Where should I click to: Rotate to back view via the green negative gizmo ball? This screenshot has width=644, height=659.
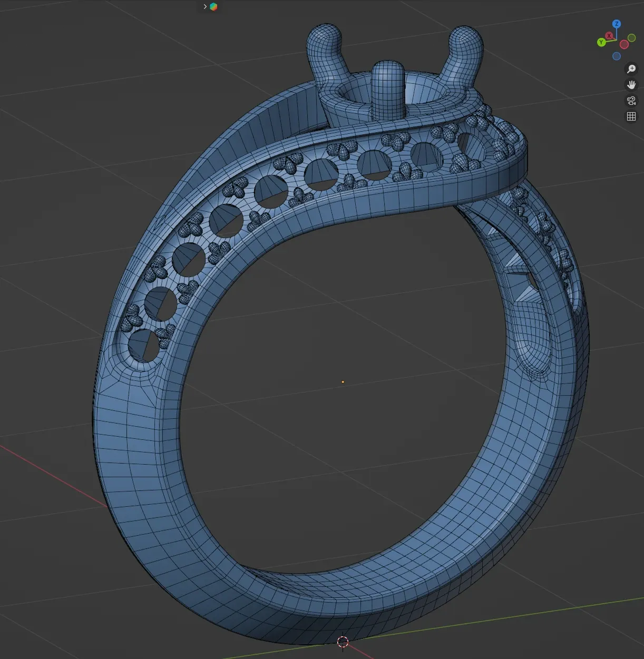pos(631,38)
